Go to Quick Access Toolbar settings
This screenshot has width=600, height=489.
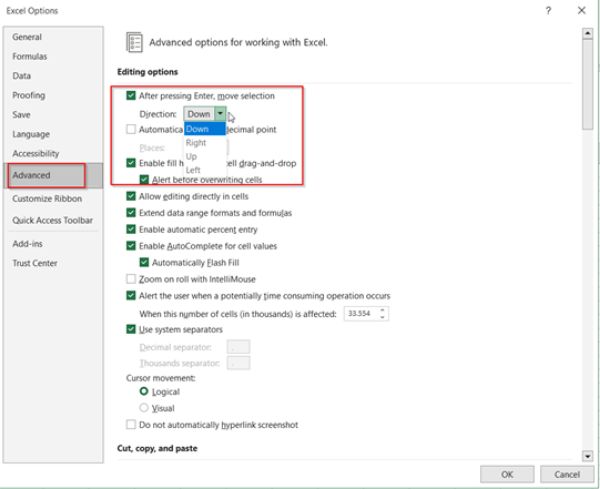pos(52,220)
